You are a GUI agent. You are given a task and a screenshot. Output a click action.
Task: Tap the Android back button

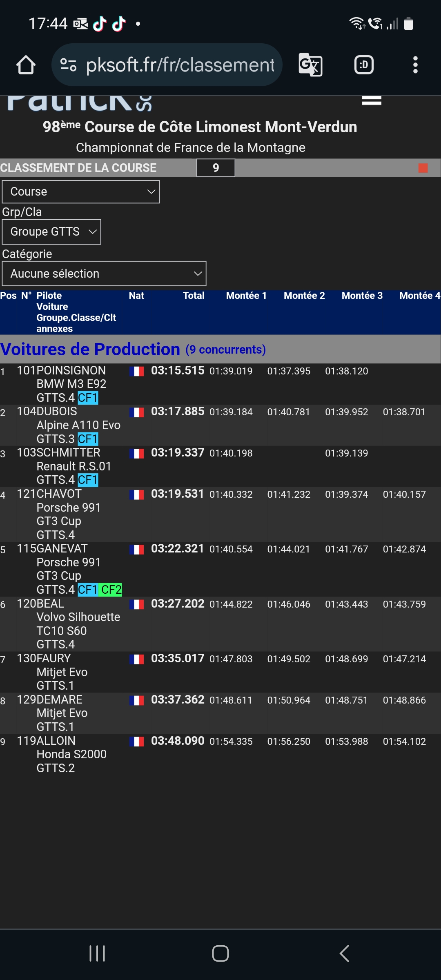click(344, 953)
